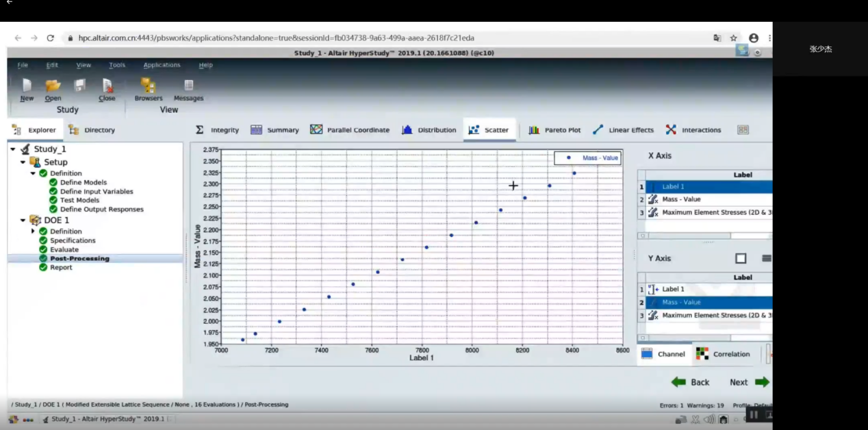Select Maximum Element Stresses row in Y Axis

point(709,315)
